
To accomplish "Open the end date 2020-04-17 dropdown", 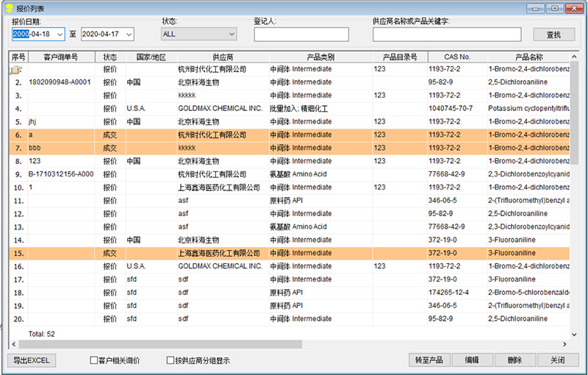I will pyautogui.click(x=129, y=34).
